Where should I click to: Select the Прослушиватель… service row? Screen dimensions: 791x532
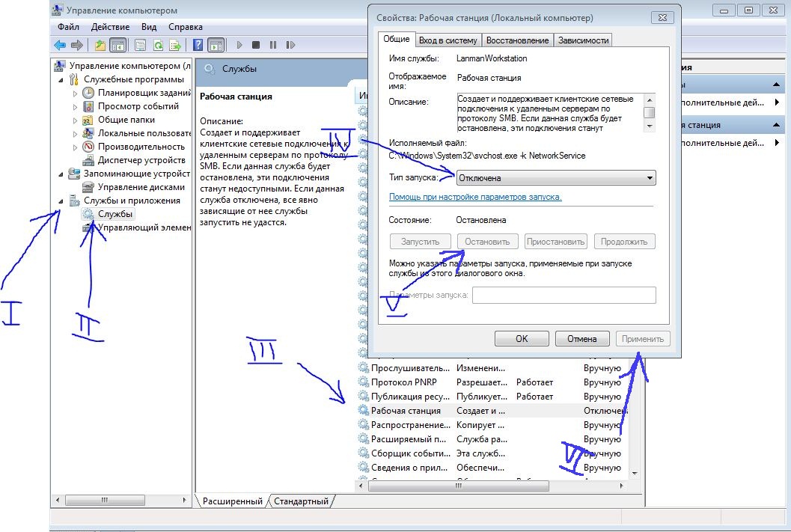(492, 368)
